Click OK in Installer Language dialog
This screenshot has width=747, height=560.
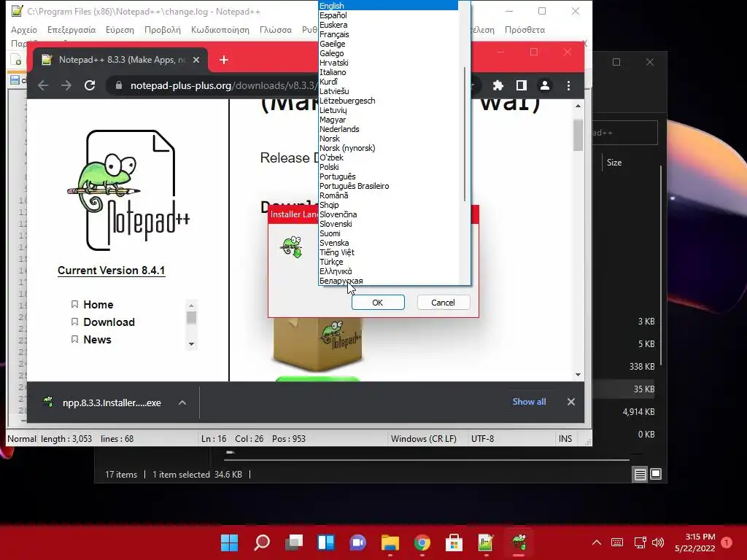[x=378, y=303]
